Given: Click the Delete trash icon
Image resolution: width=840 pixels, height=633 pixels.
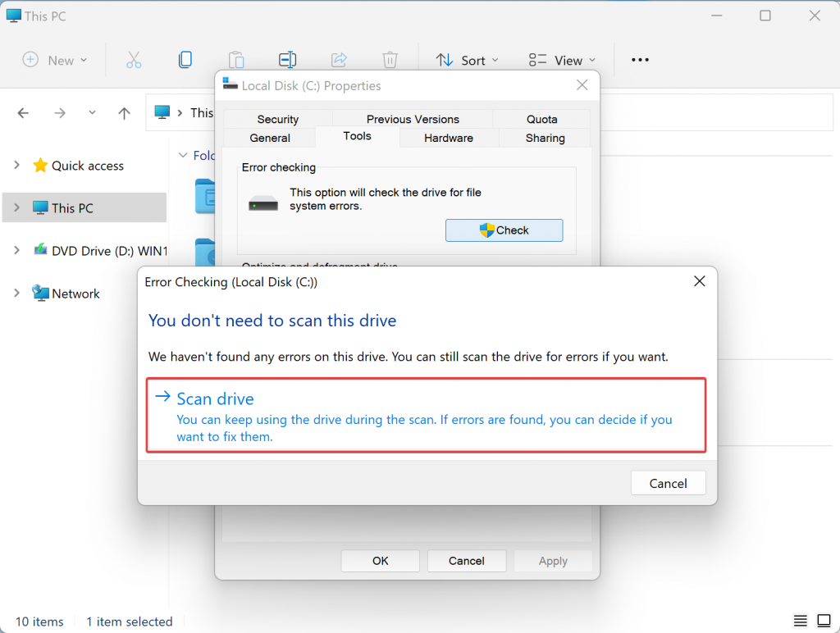Looking at the screenshot, I should (390, 60).
